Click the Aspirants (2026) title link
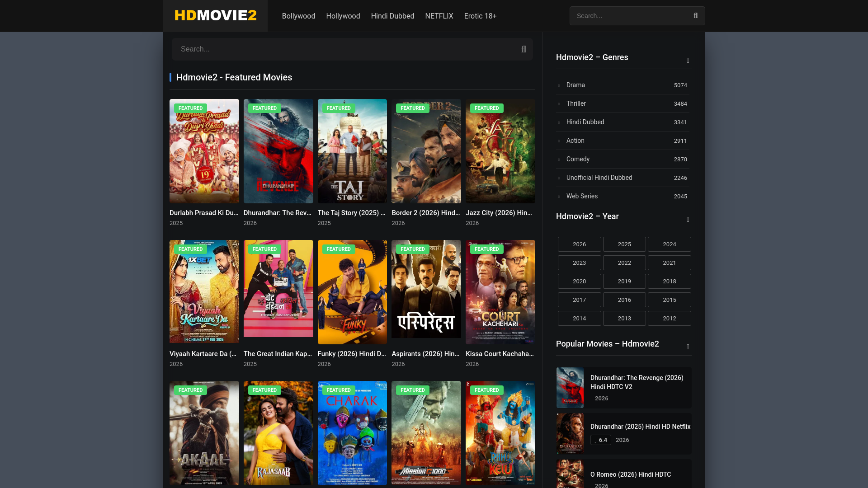868x488 pixels. click(x=425, y=354)
